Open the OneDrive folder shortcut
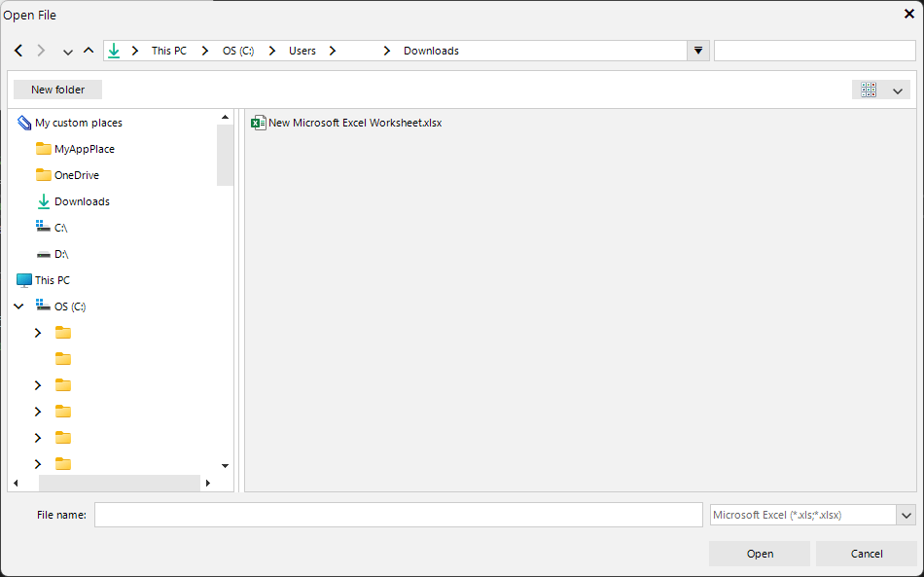Viewport: 924px width, 577px height. point(77,175)
